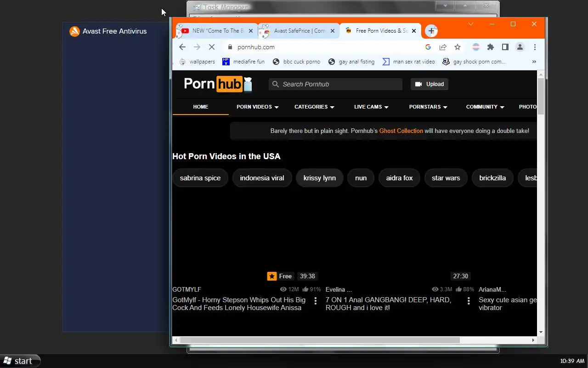Click the striped extension icon in the toolbar
This screenshot has height=368, width=588.
(x=476, y=47)
